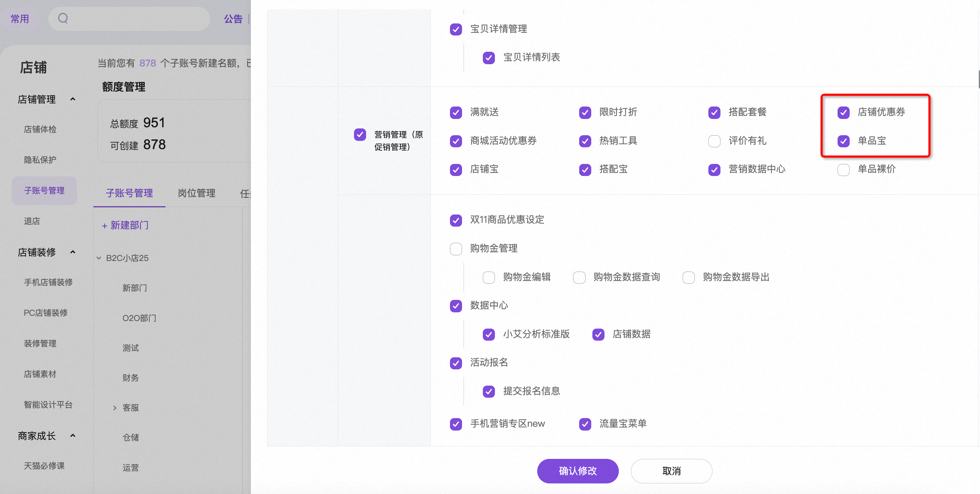The width and height of the screenshot is (980, 494).
Task: Collapse the 商家成长 sidebar section
Action: point(73,435)
